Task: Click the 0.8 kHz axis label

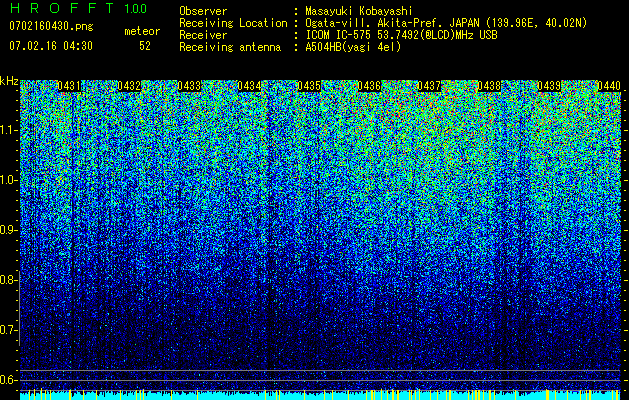Action: click(7, 280)
